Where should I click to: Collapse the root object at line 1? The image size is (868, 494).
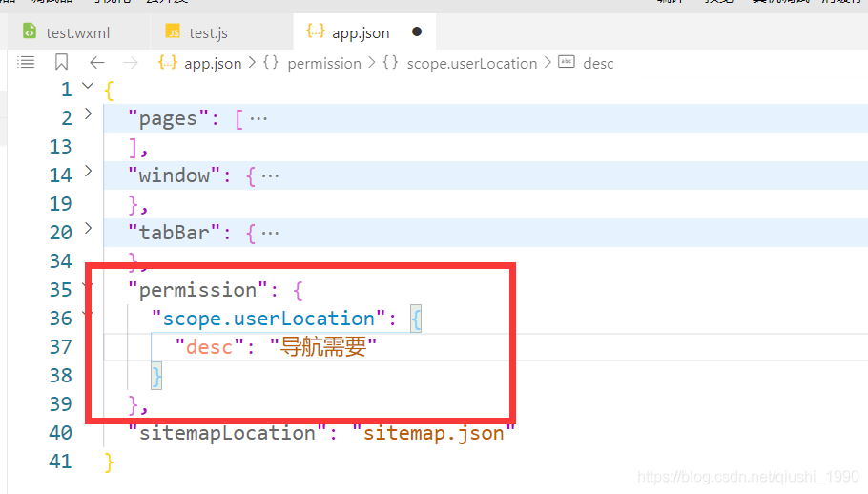[x=89, y=87]
